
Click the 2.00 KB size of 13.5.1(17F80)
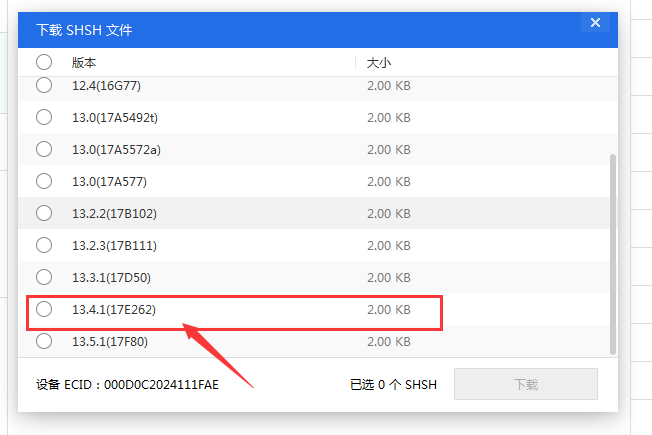389,341
